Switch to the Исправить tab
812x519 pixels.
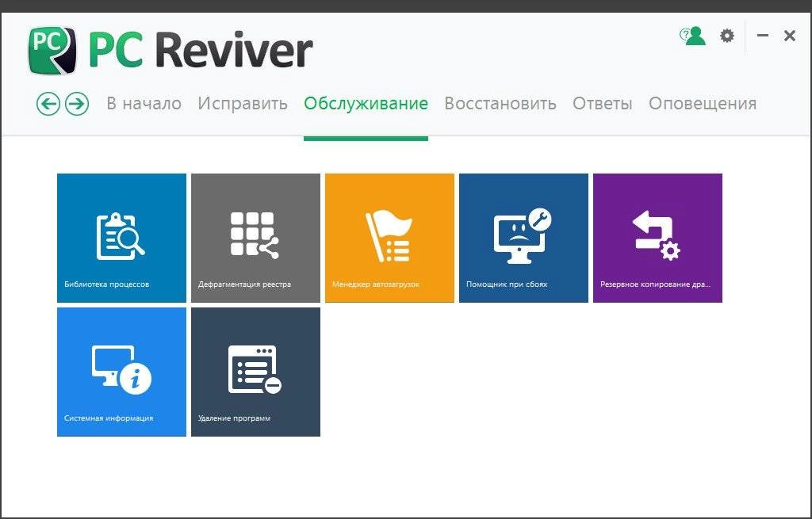(x=243, y=104)
